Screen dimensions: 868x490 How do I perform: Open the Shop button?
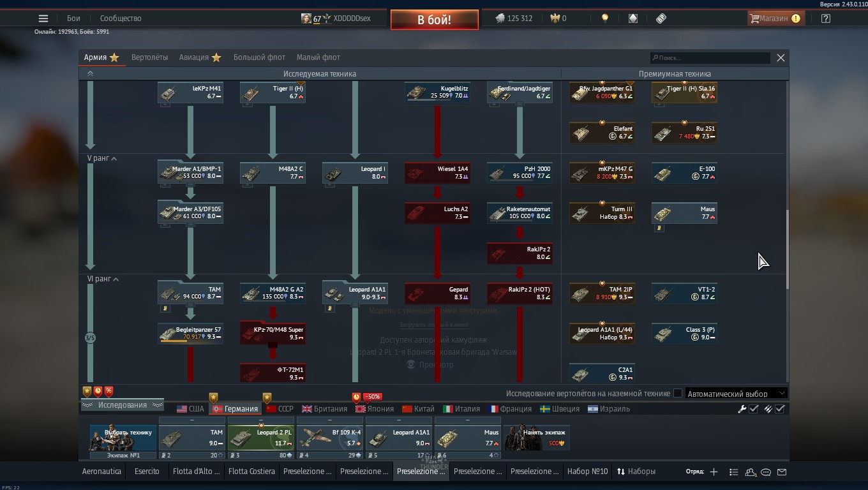[775, 19]
